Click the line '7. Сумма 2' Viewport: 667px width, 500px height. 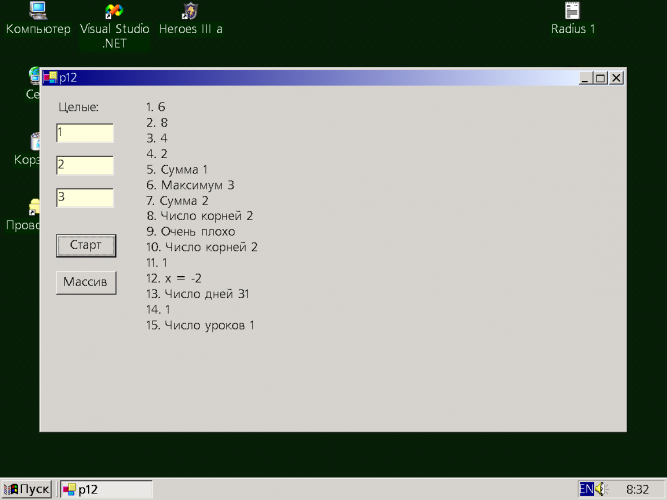(x=177, y=200)
